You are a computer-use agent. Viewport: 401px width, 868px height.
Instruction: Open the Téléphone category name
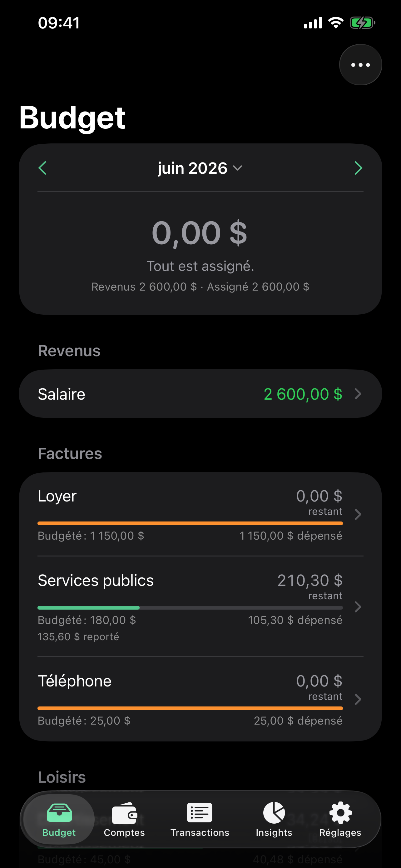point(74,681)
